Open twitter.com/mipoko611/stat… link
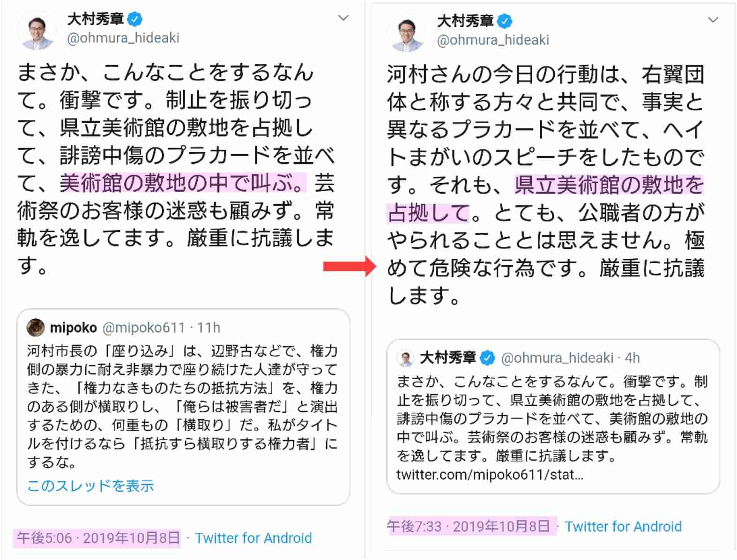This screenshot has width=737, height=560. point(490,475)
